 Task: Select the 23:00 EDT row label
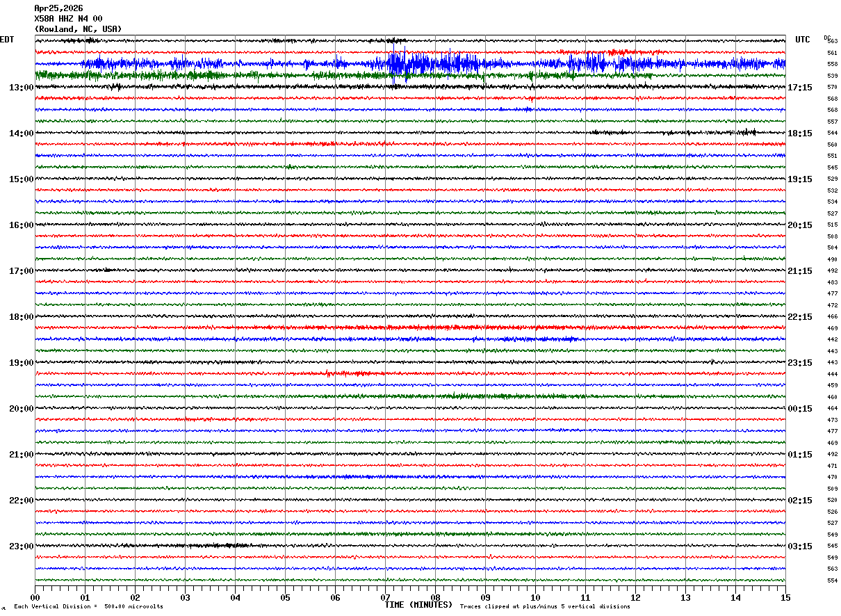[x=21, y=546]
